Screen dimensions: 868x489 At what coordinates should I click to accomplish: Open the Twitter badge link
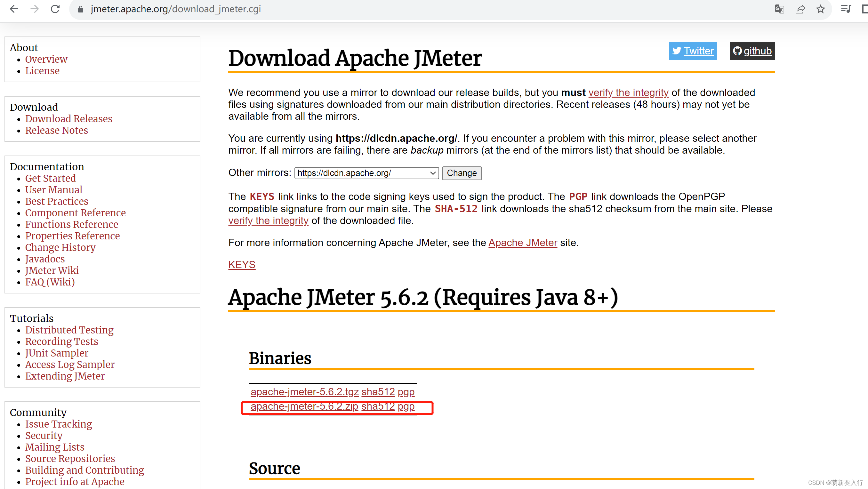pos(692,51)
